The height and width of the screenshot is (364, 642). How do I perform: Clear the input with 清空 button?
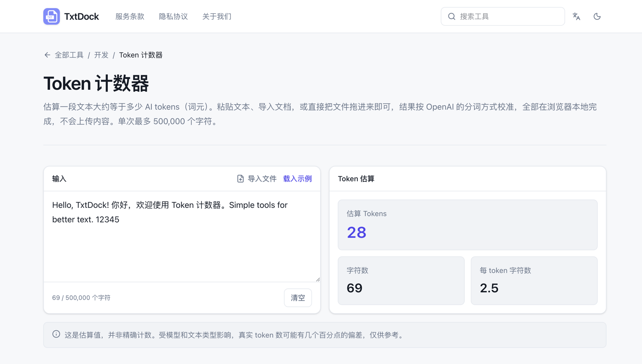coord(298,298)
